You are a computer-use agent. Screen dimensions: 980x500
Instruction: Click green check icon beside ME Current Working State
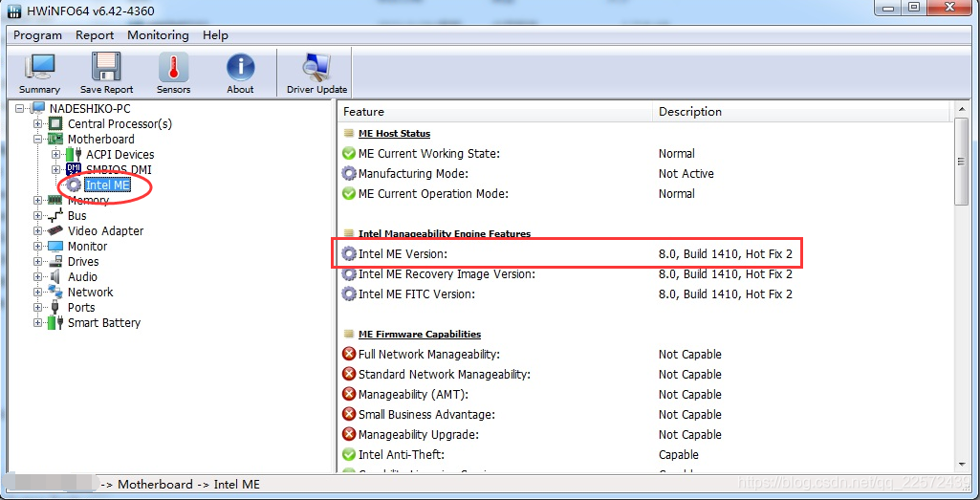coord(349,154)
